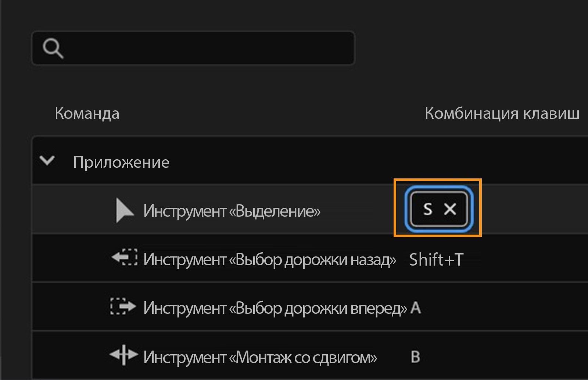Edit the A shortcut entry
Screen dimensions: 588x380
pos(416,308)
